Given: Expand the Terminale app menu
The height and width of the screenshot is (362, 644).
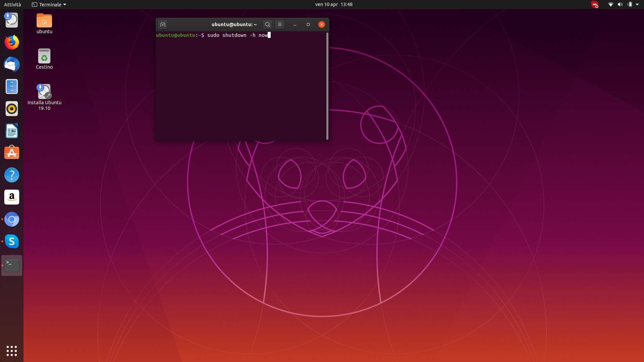Looking at the screenshot, I should 49,5.
